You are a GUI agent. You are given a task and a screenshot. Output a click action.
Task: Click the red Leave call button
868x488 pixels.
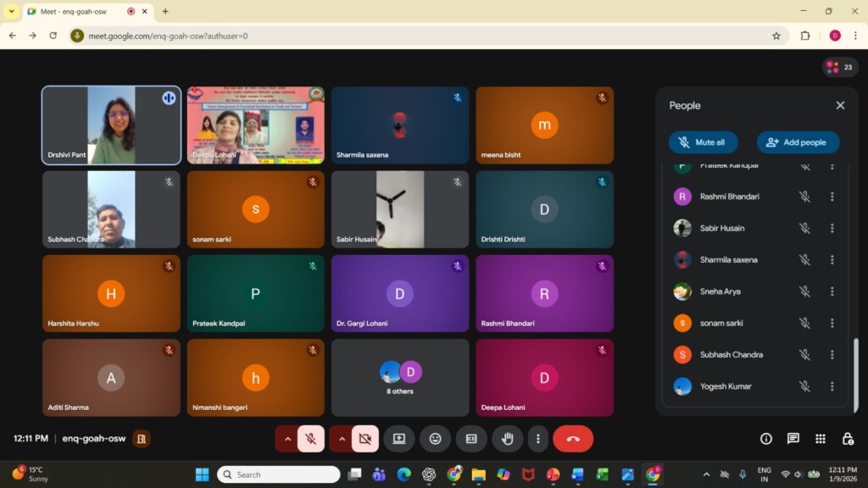[573, 439]
